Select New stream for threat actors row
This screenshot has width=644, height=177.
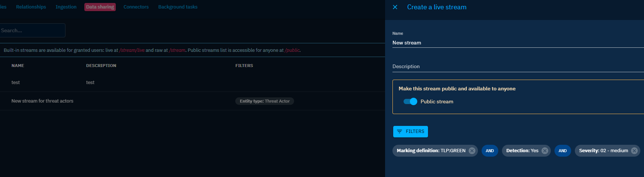pos(192,101)
